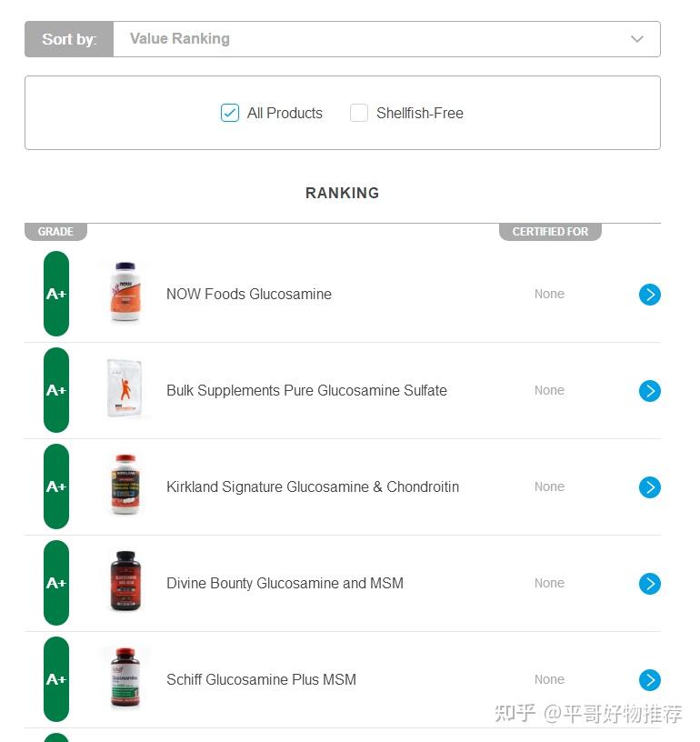
Task: Click the NOW Foods bottle thumbnail
Action: [125, 292]
